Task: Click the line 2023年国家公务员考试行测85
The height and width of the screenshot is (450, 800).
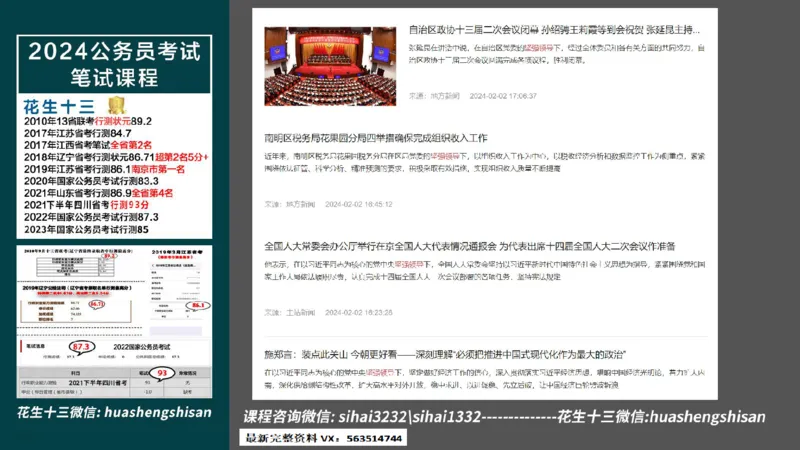Action: pyautogui.click(x=86, y=230)
